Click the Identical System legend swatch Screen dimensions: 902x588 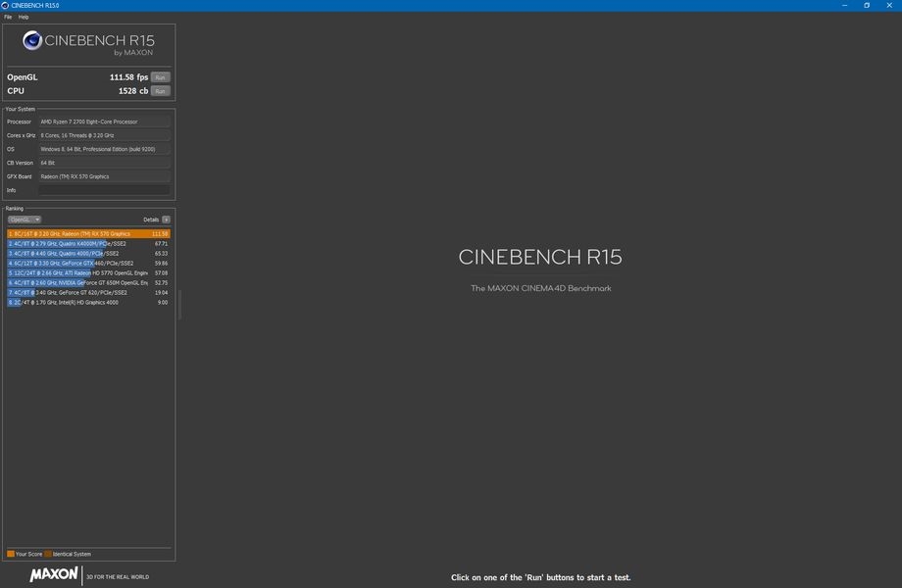pyautogui.click(x=47, y=554)
